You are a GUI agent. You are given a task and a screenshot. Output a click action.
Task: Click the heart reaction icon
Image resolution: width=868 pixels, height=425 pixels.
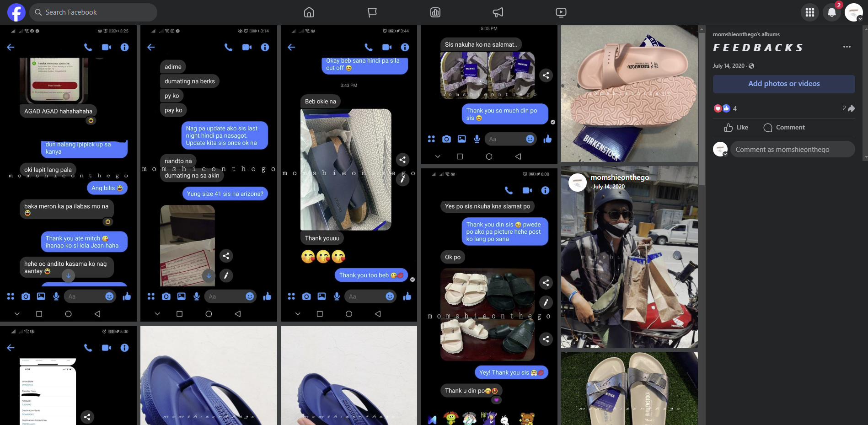tap(718, 108)
